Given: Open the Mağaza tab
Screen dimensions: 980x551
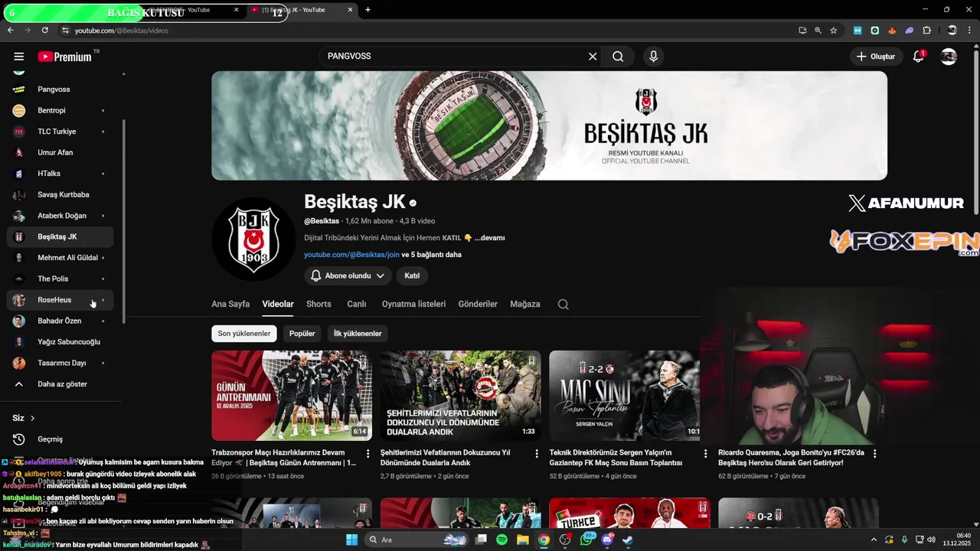Looking at the screenshot, I should (525, 305).
